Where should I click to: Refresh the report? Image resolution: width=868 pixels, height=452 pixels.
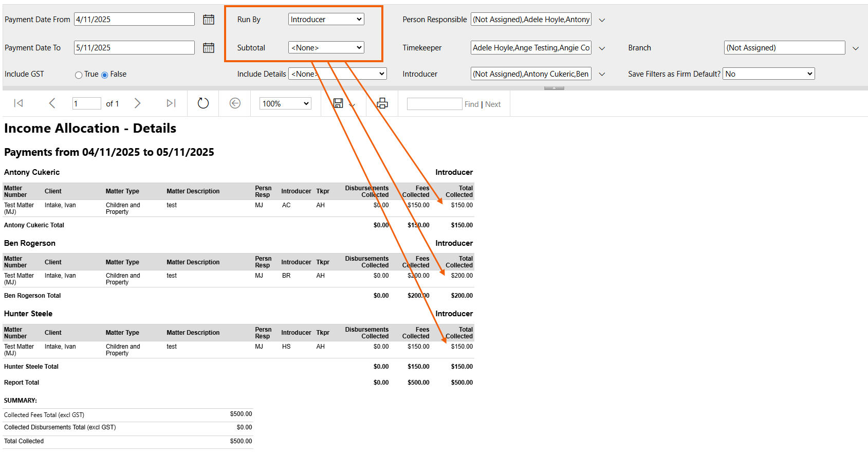203,103
